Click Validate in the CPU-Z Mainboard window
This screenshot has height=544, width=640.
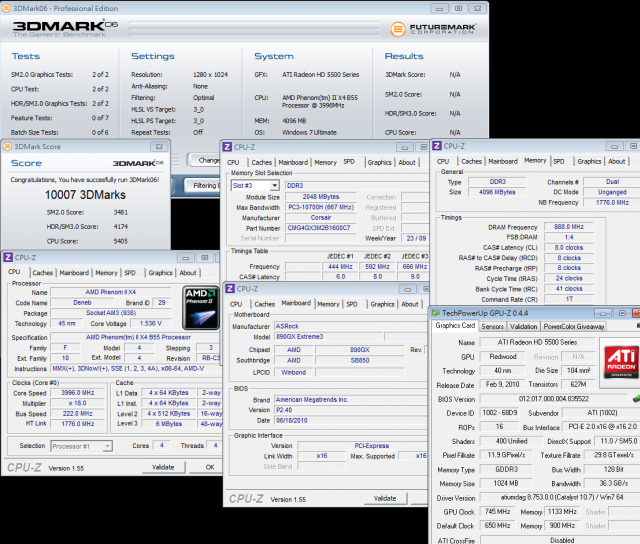[x=385, y=498]
